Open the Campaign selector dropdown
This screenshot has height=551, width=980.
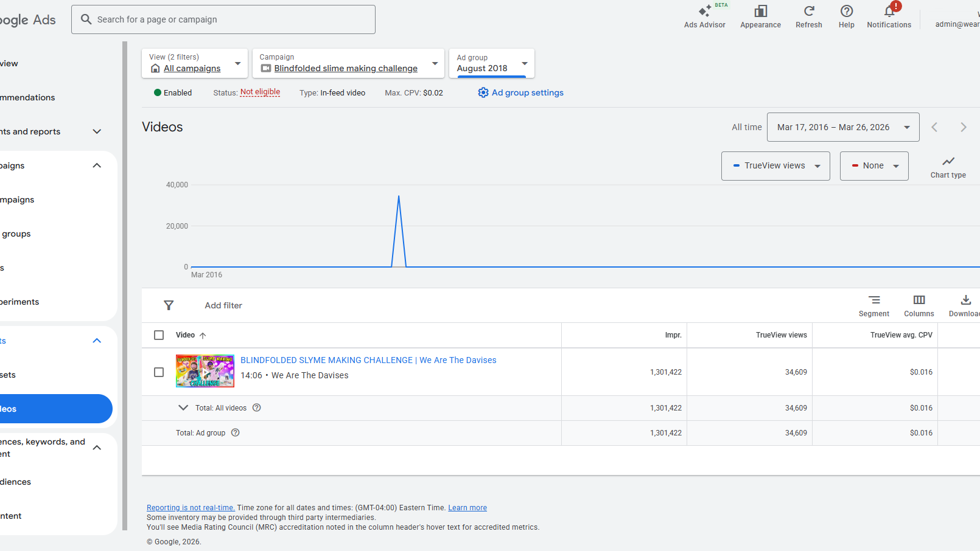pyautogui.click(x=348, y=63)
